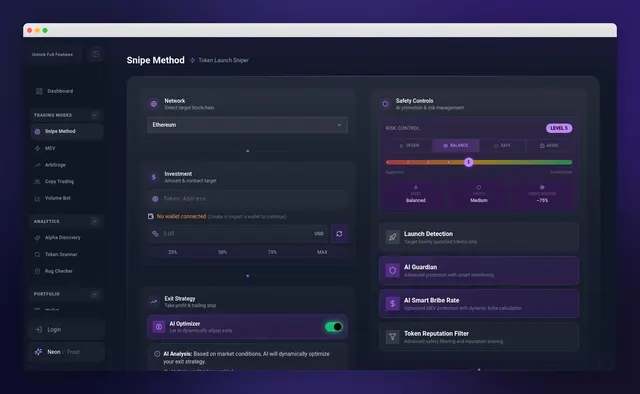Click the Balanced speed value
Viewport: 640px width, 394px height.
[x=416, y=200]
